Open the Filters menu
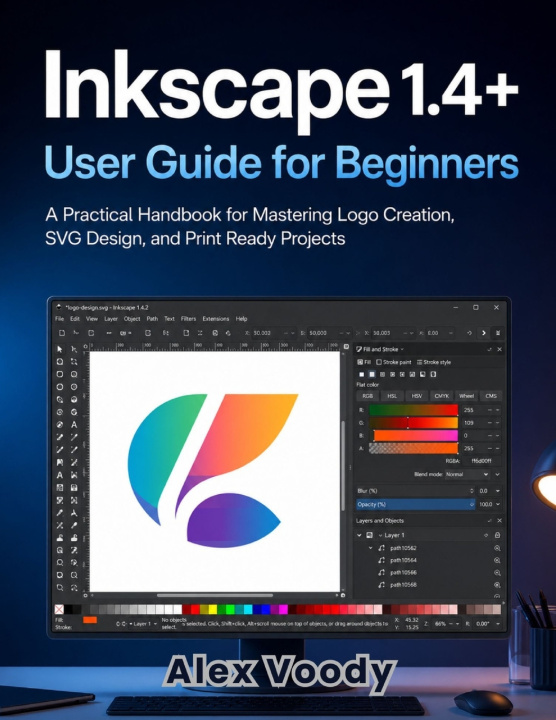This screenshot has width=556, height=720. [188, 319]
